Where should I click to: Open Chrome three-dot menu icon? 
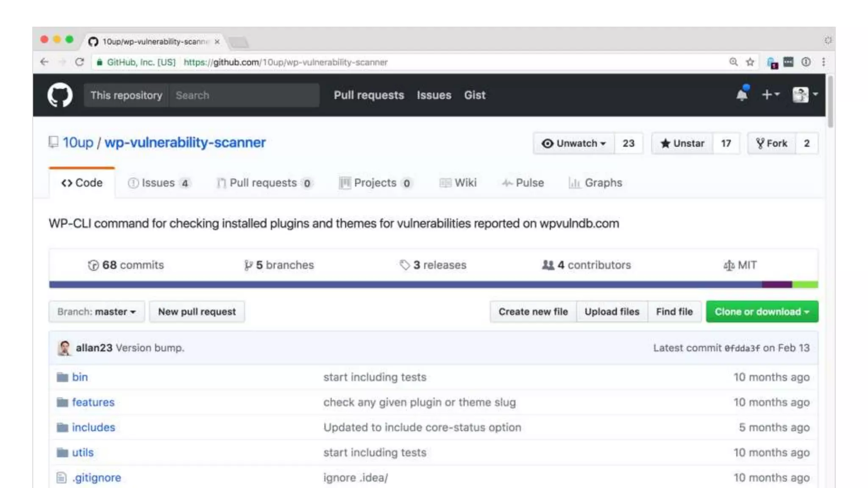click(x=823, y=62)
